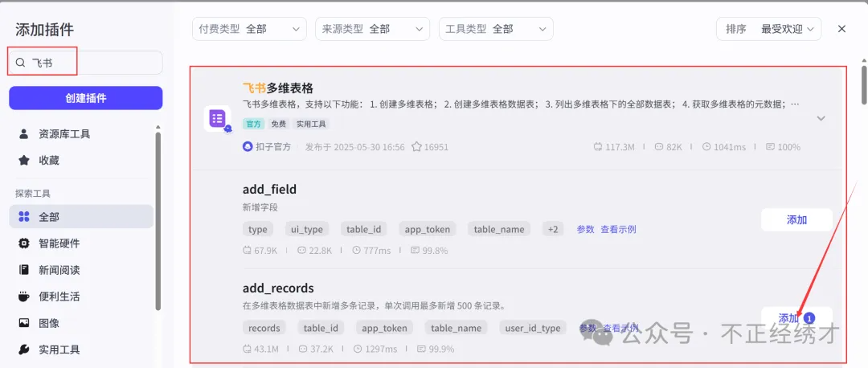Click the search magnifier icon
The height and width of the screenshot is (368, 868).
pyautogui.click(x=20, y=63)
